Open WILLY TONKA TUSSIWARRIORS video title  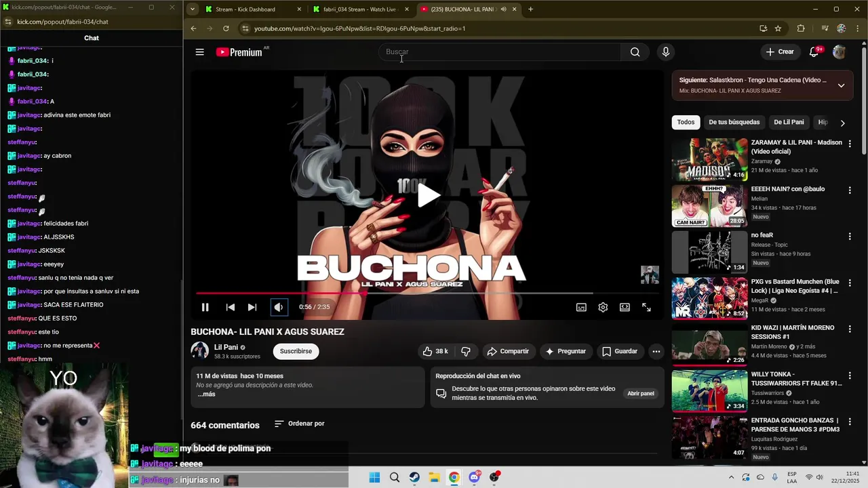coord(796,378)
